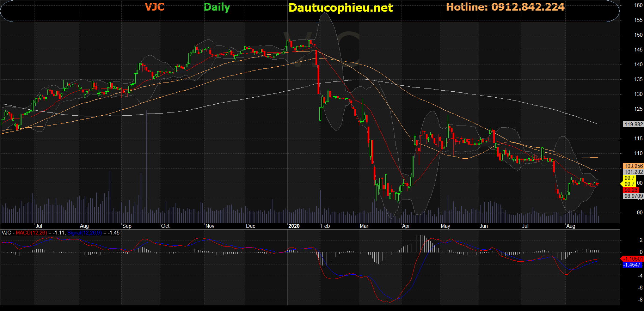Select the 98.9709 price tag
644x311 pixels.
(633, 196)
